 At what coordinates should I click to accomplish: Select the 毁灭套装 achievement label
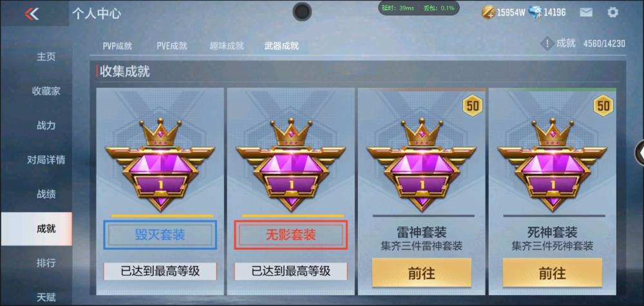point(160,235)
